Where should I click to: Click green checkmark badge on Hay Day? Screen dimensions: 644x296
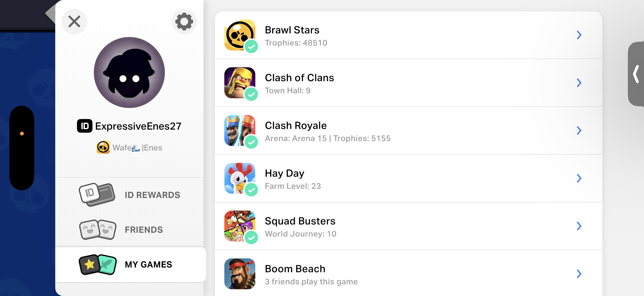tap(251, 190)
